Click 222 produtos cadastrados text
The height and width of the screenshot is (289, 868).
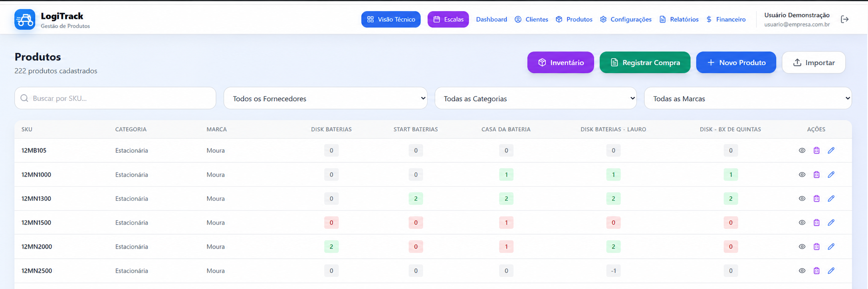pyautogui.click(x=56, y=71)
